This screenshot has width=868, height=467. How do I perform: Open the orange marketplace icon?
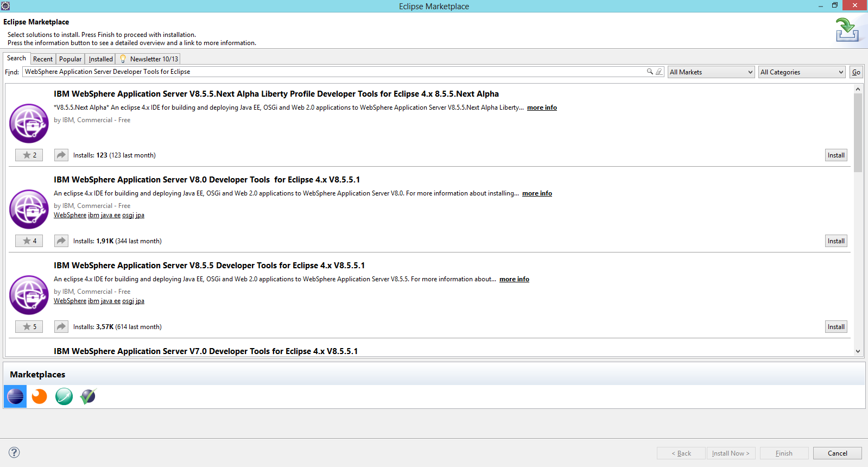pos(40,396)
